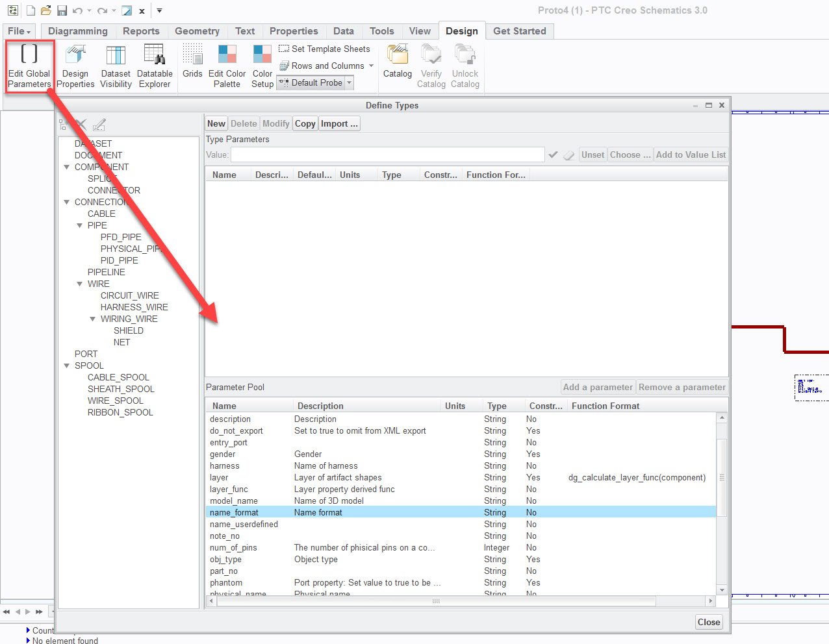Open the File menu

tap(19, 31)
